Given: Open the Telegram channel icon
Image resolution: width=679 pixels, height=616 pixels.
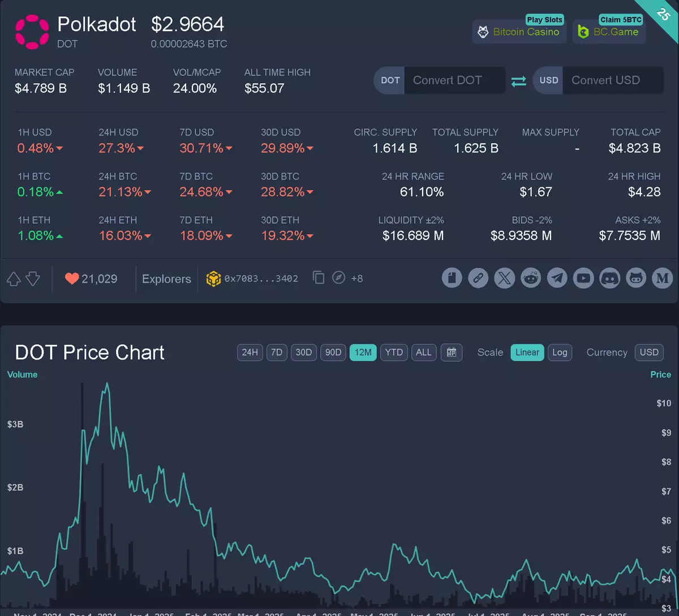Looking at the screenshot, I should tap(557, 278).
